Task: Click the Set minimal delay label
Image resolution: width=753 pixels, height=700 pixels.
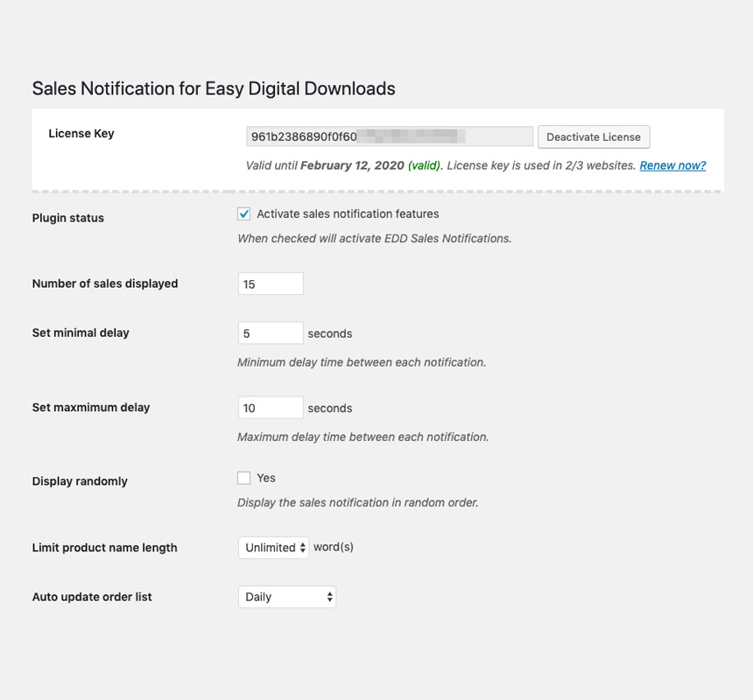Action: pos(81,332)
